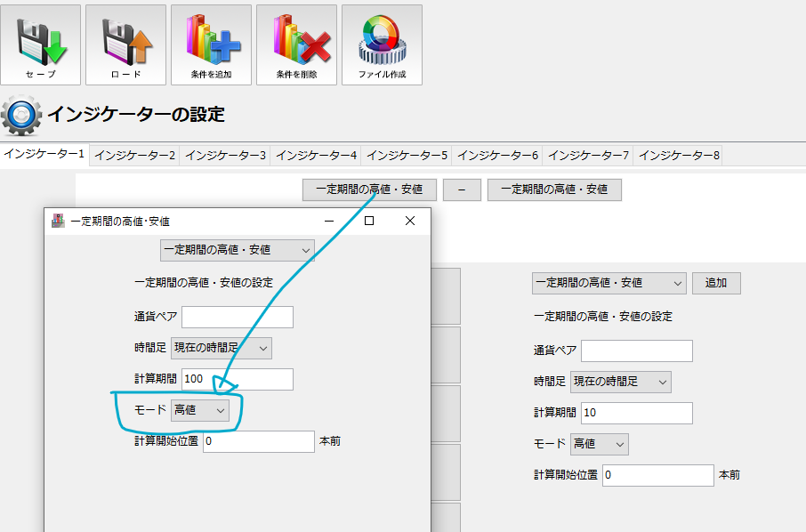
Task: Open the right panel モード dropdown
Action: click(x=600, y=444)
